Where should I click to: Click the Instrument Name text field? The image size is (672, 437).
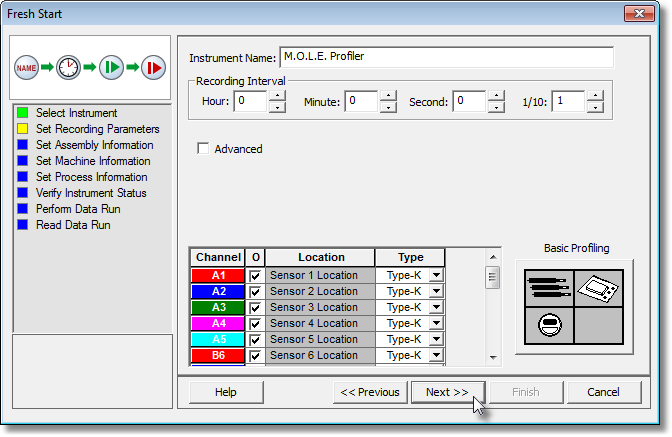447,57
